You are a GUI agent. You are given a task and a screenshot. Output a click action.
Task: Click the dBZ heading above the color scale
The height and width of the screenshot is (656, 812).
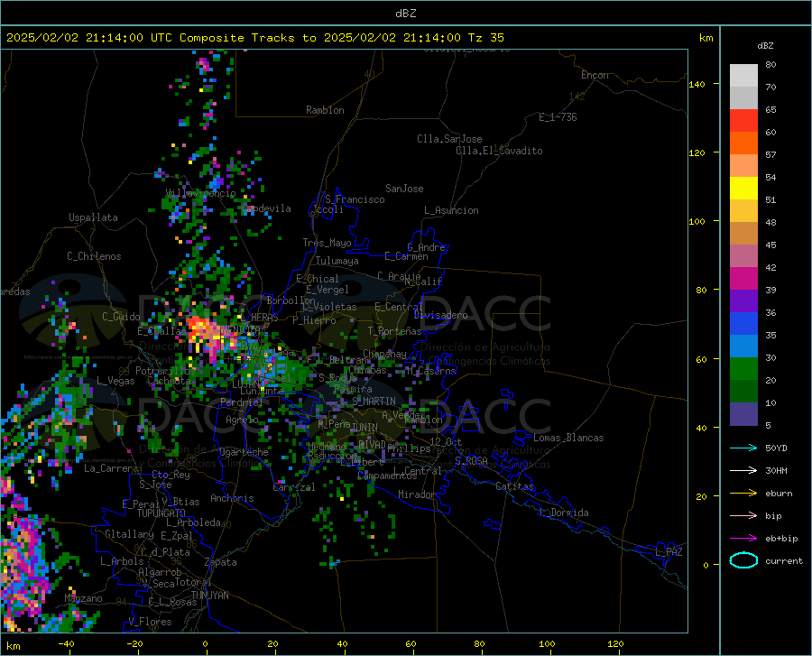click(765, 45)
